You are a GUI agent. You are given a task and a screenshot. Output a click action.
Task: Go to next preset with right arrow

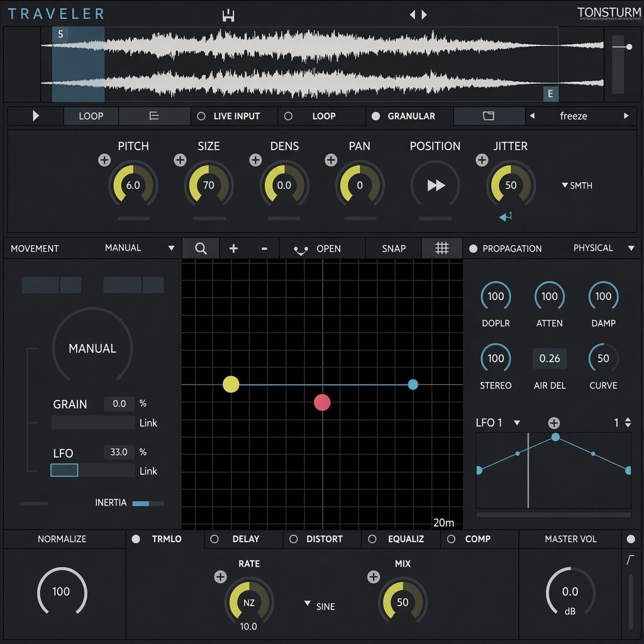[x=425, y=15]
